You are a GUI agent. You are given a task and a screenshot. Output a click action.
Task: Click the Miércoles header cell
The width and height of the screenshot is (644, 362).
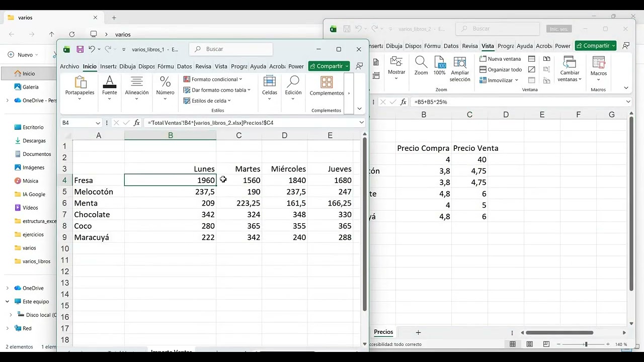285,169
